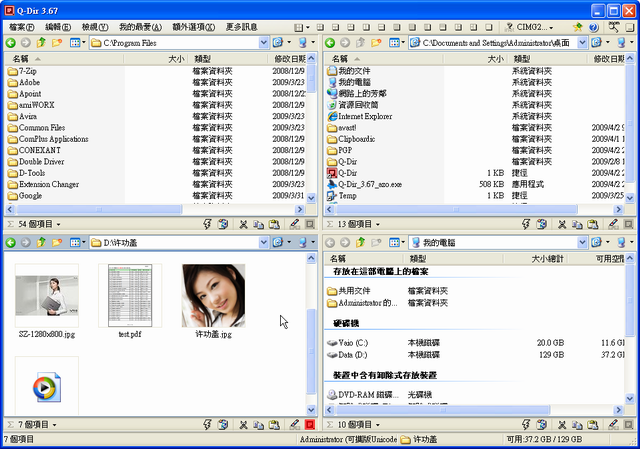
Task: Click Back arrow in D:\许功盖 pane
Action: (11, 242)
